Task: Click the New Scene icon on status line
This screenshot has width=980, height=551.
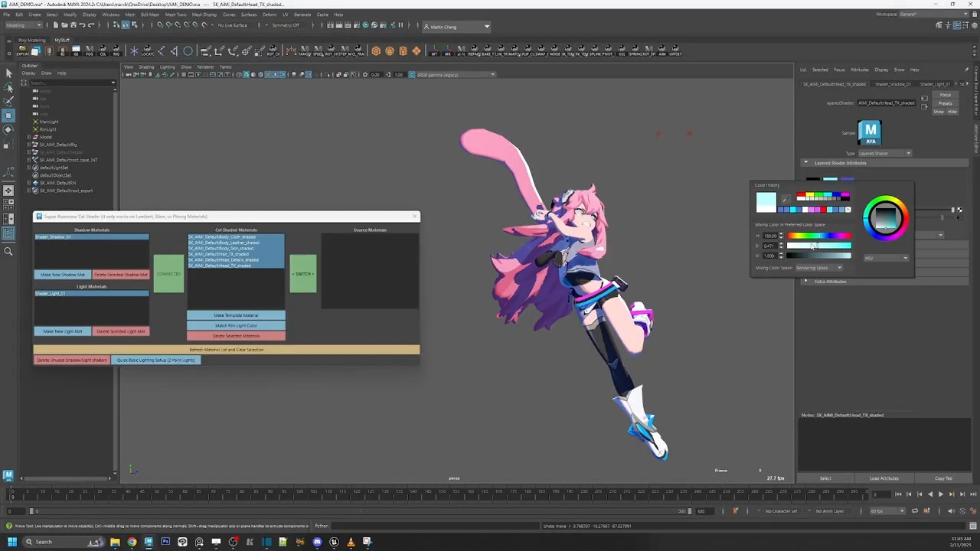Action: click(x=57, y=25)
